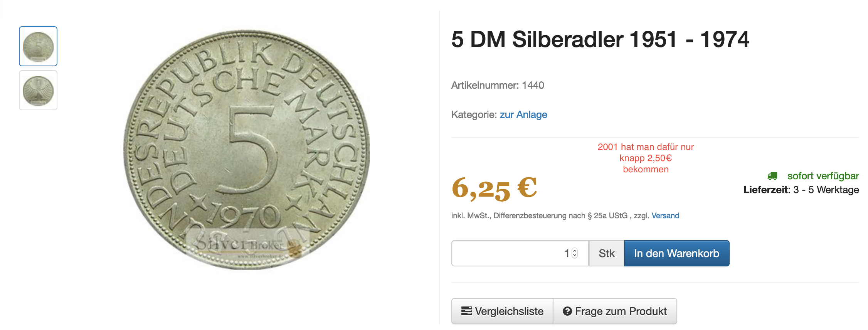Click the 6,25 € price
Screen dimensions: 868x330
[494, 189]
